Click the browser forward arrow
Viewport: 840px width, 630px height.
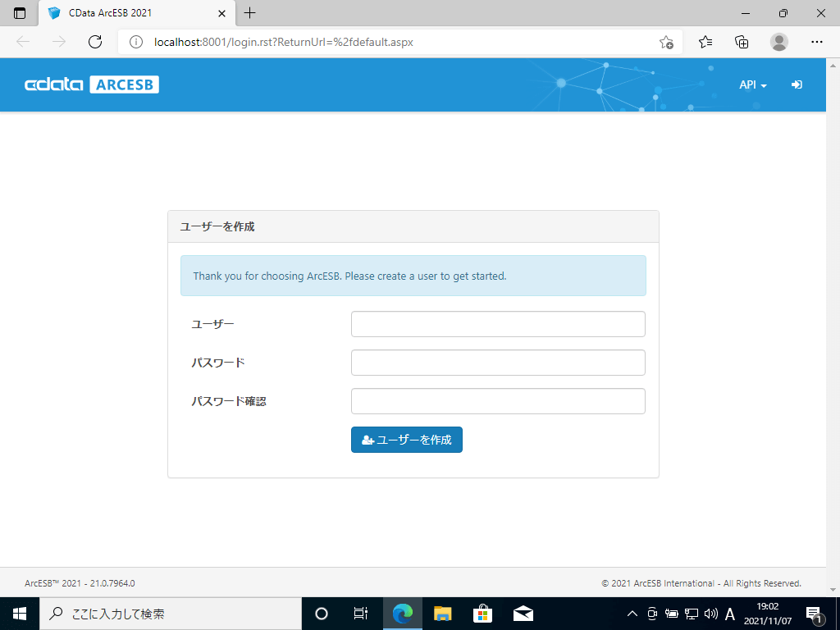click(59, 42)
